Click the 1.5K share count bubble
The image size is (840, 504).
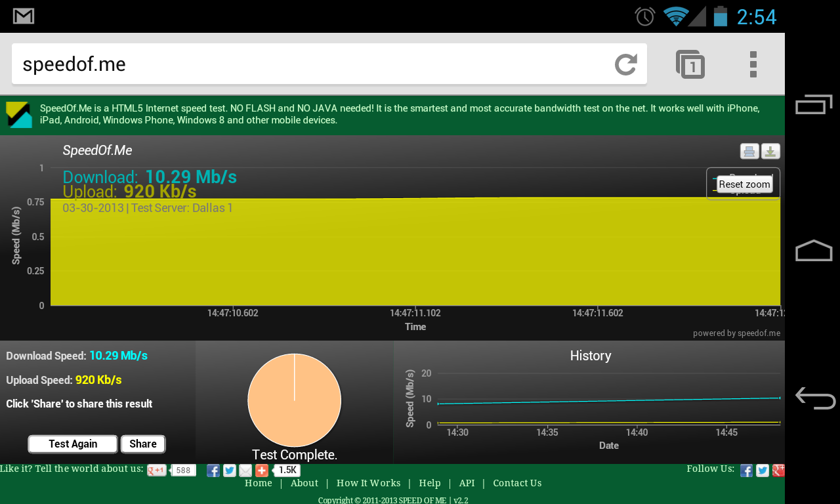pyautogui.click(x=287, y=471)
